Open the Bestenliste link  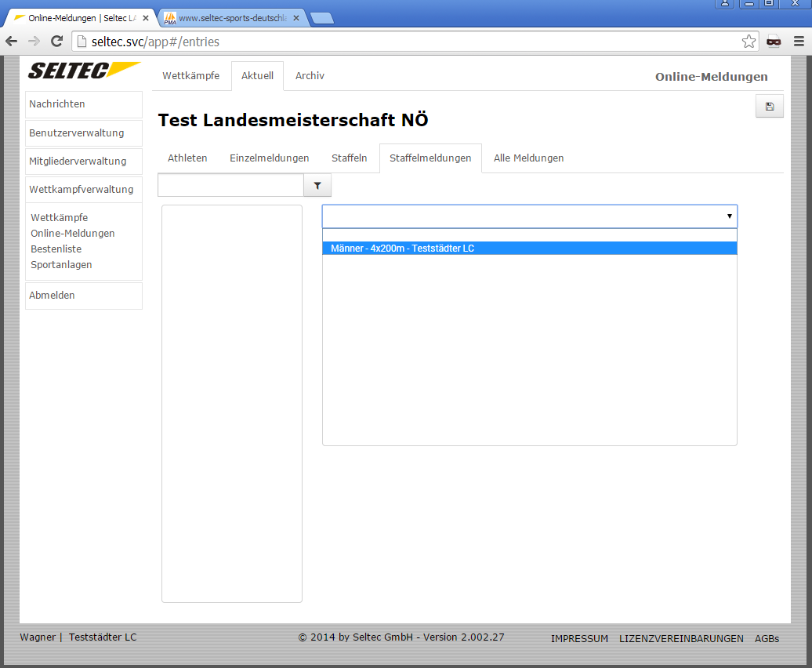(56, 249)
